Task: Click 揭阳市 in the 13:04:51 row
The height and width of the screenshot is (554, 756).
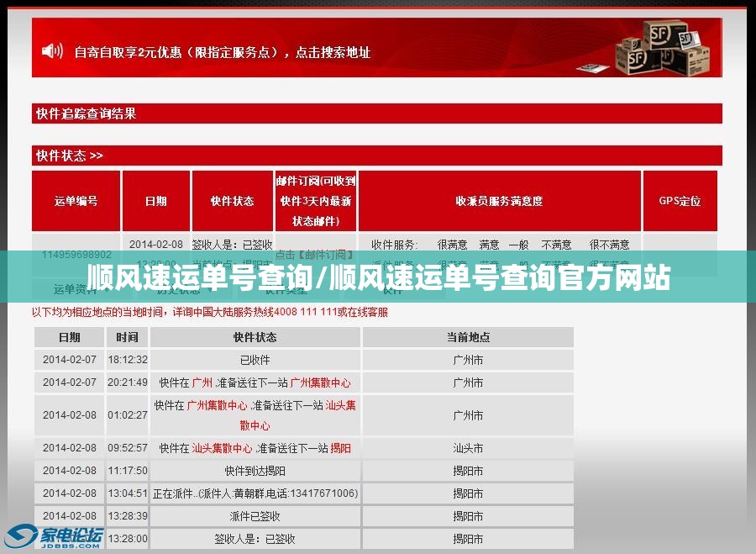Action: [468, 493]
